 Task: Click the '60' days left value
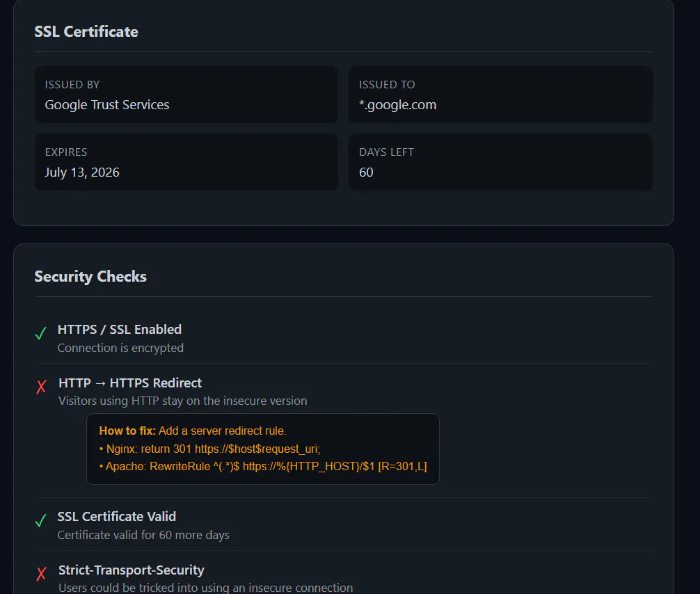pyautogui.click(x=366, y=172)
